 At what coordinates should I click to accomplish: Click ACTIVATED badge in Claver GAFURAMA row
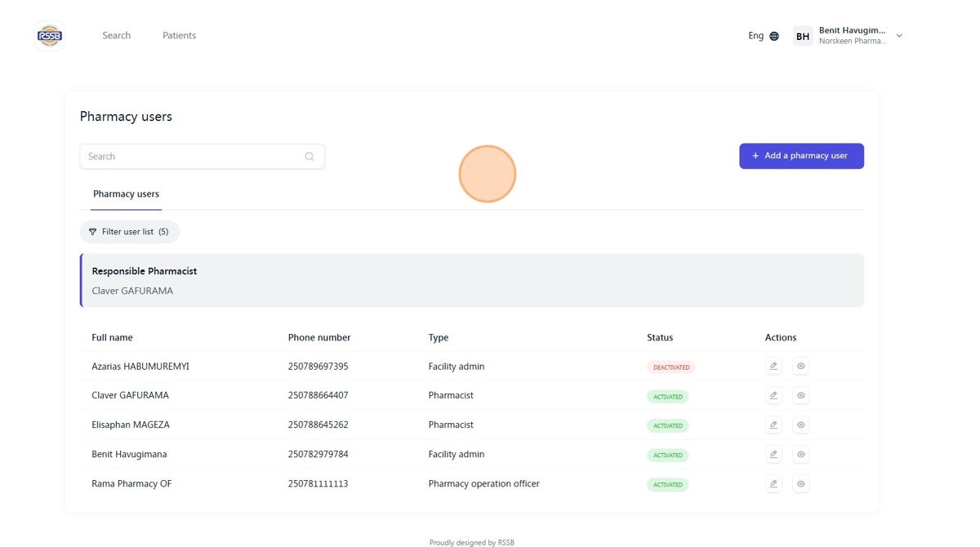[668, 397]
